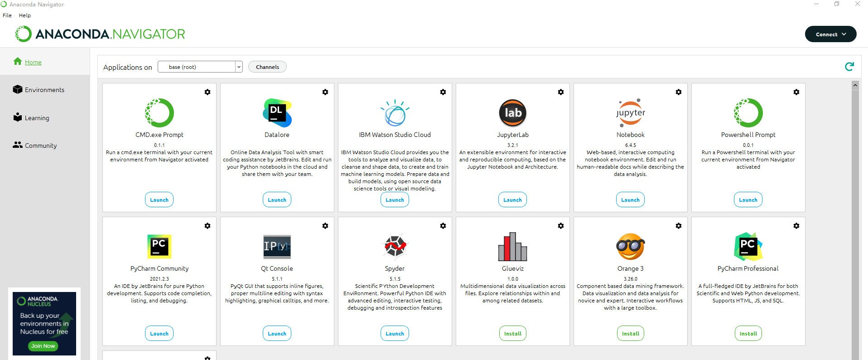Click the PyCharm Community version 2021.2.3
Screen dimensions: 868x360
(159, 279)
